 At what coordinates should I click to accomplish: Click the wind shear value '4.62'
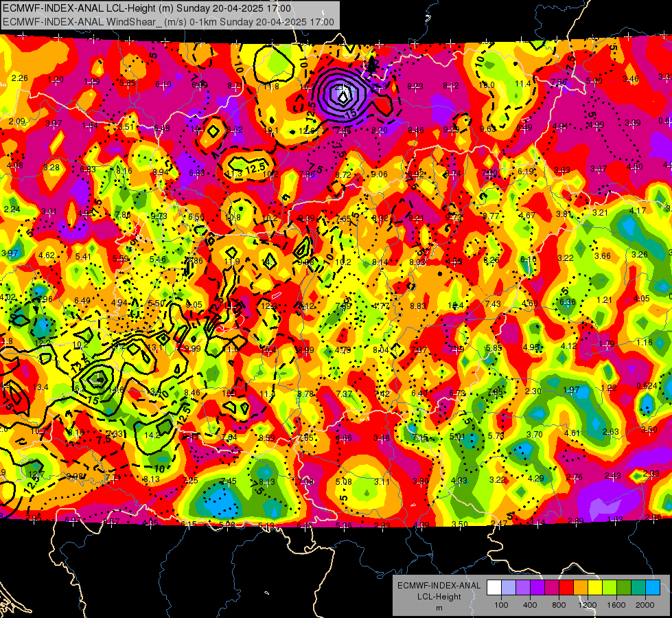pos(46,255)
